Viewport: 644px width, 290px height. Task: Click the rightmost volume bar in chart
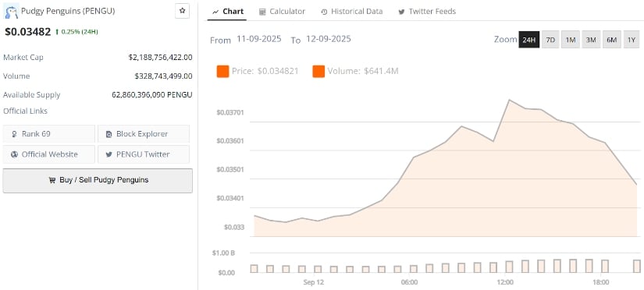[x=637, y=266]
